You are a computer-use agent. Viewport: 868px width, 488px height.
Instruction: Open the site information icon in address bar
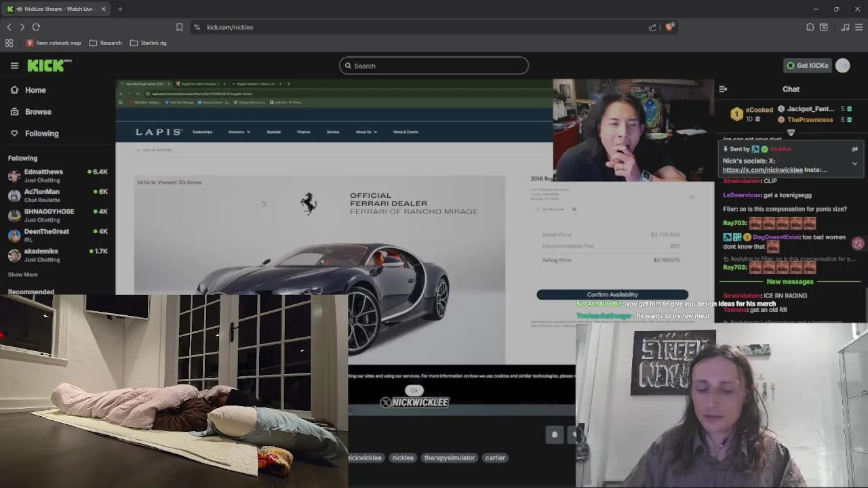pos(197,27)
